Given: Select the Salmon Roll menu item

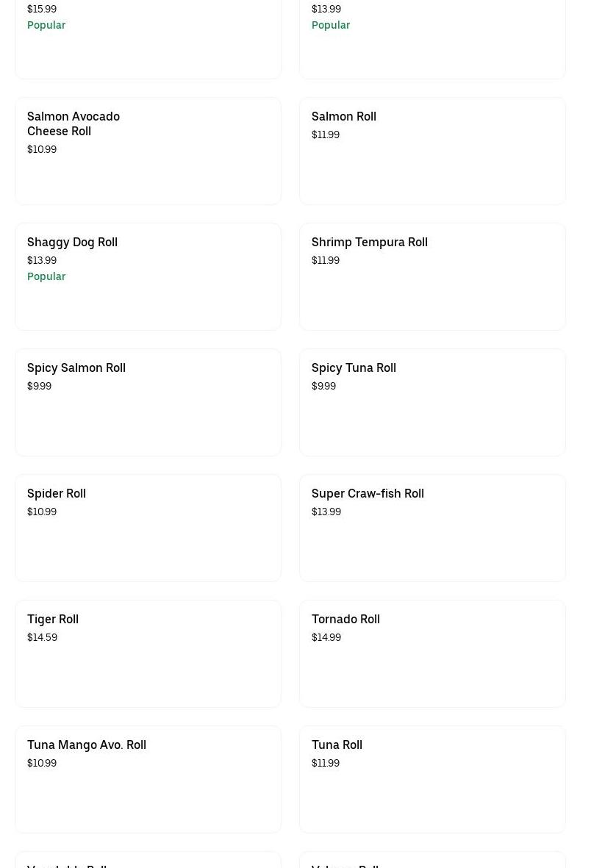Looking at the screenshot, I should tap(343, 116).
